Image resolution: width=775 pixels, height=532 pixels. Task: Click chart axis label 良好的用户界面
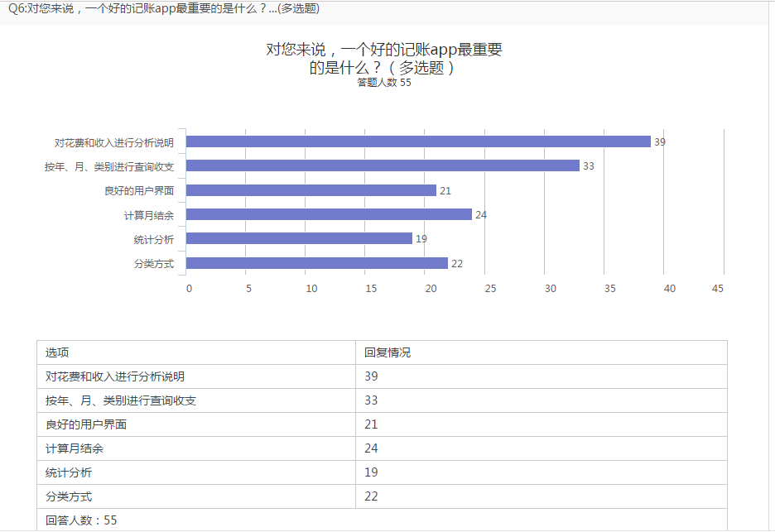click(139, 190)
